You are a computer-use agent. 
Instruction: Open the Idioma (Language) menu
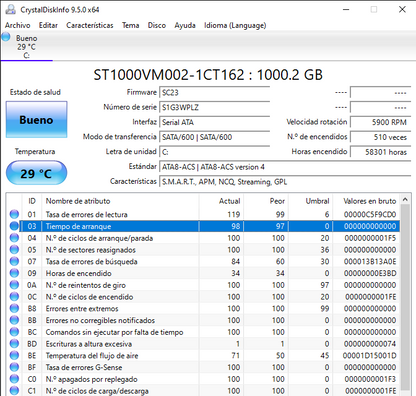(x=235, y=25)
